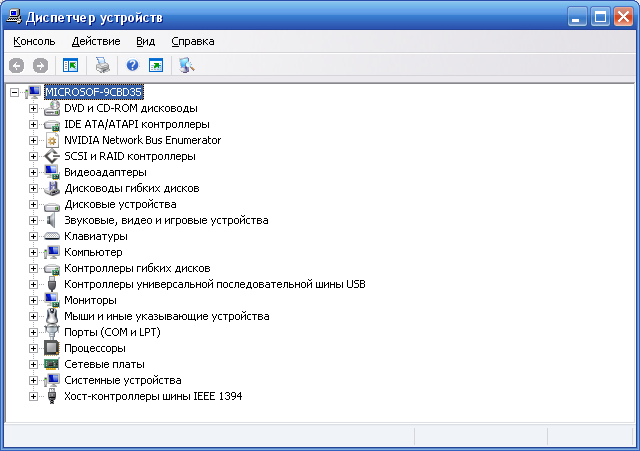Click the mouse icon for Мыши category
The width and height of the screenshot is (640, 451).
(52, 316)
